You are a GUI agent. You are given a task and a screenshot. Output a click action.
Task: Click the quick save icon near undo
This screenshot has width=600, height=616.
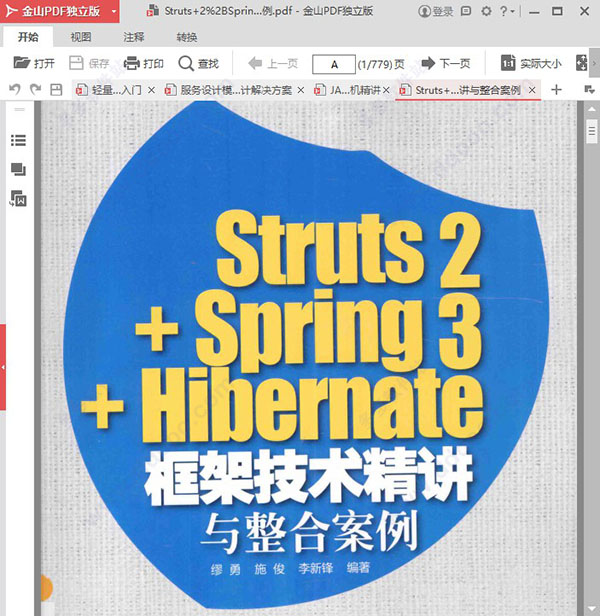pyautogui.click(x=56, y=90)
